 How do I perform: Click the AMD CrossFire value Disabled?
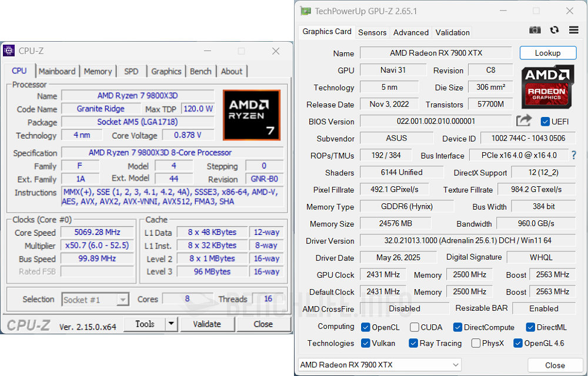(405, 308)
